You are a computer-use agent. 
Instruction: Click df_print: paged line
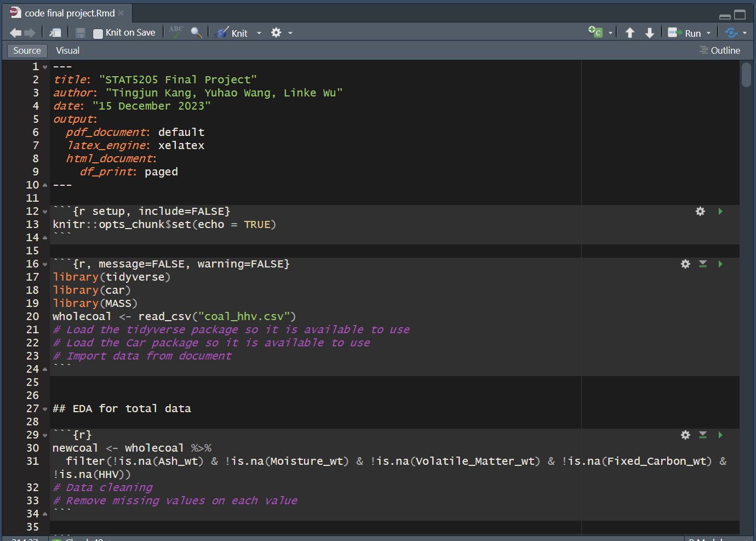coord(129,172)
